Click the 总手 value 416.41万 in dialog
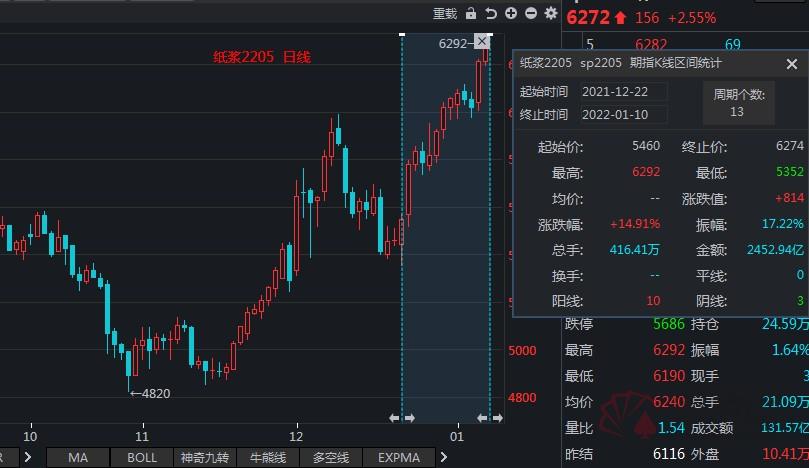 [635, 250]
